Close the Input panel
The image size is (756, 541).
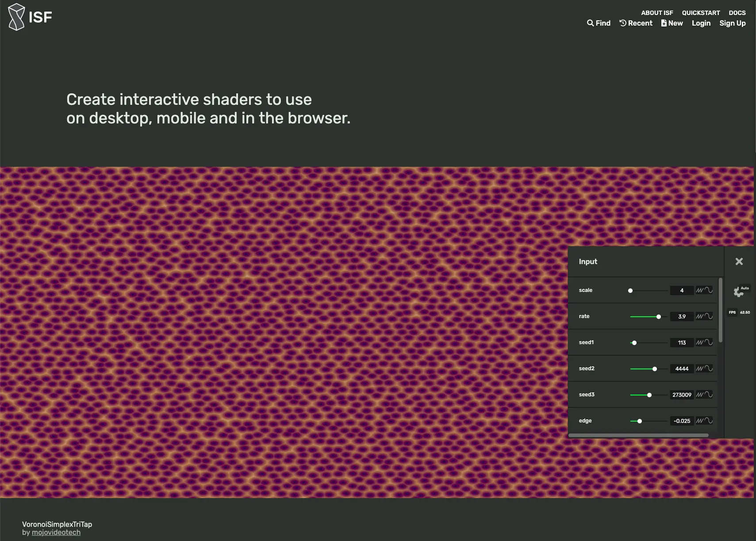[x=739, y=261]
